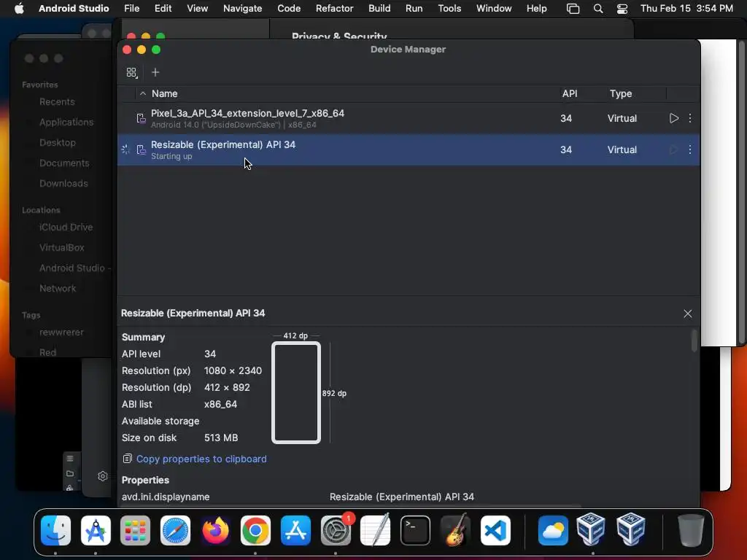Image resolution: width=747 pixels, height=560 pixels.
Task: Open the cloud weather app in Dock
Action: point(553,530)
